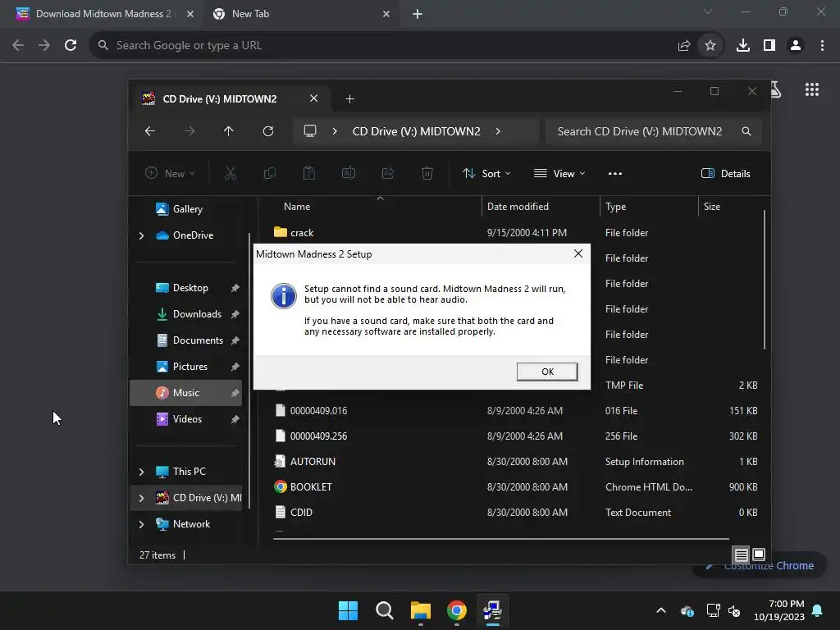Toggle the Details pane button
This screenshot has width=840, height=630.
725,173
